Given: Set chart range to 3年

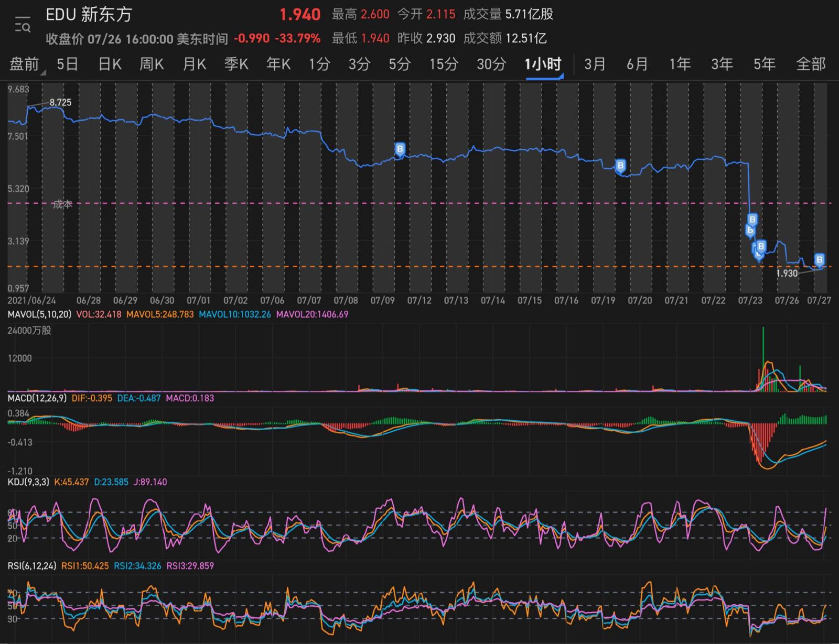Looking at the screenshot, I should (x=722, y=64).
